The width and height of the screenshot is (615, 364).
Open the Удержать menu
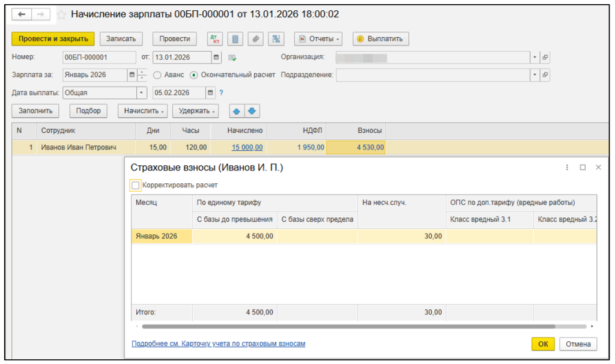(x=196, y=111)
